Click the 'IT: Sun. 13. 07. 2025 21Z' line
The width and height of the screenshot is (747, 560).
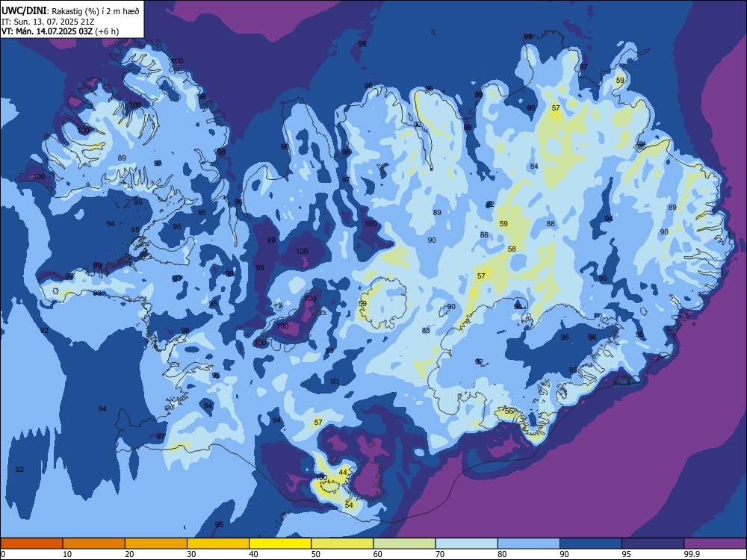pyautogui.click(x=48, y=22)
